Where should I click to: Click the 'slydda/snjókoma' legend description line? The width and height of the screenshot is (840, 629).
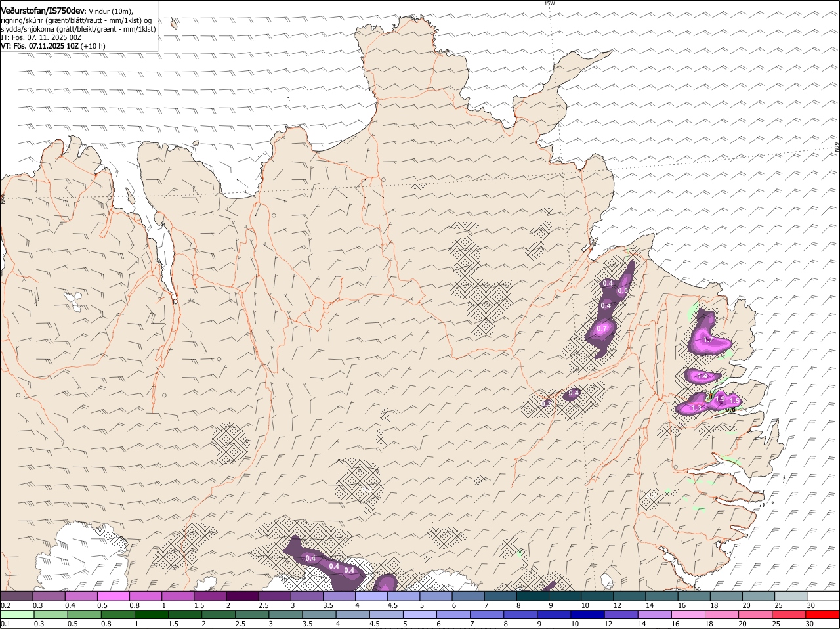tap(79, 29)
